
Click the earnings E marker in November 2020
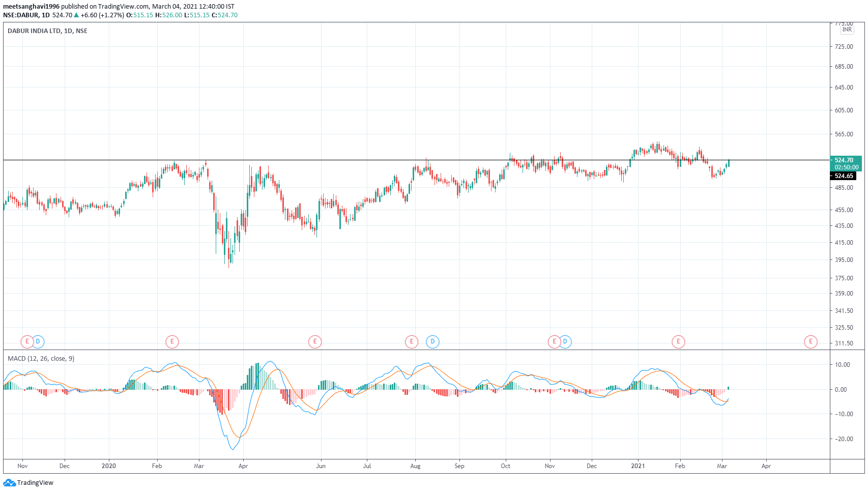554,342
